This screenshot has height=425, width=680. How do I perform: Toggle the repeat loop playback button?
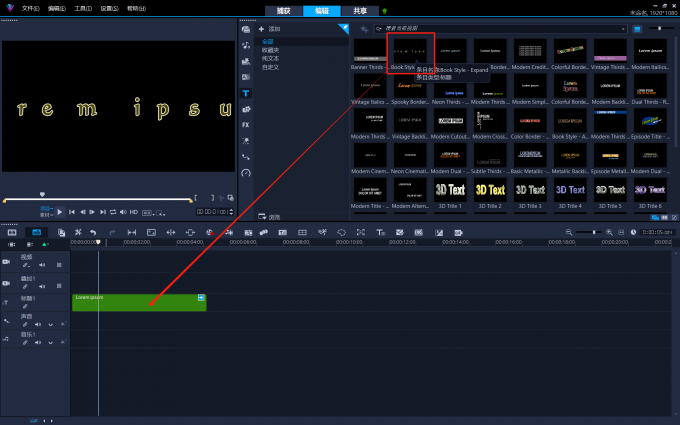[x=113, y=212]
